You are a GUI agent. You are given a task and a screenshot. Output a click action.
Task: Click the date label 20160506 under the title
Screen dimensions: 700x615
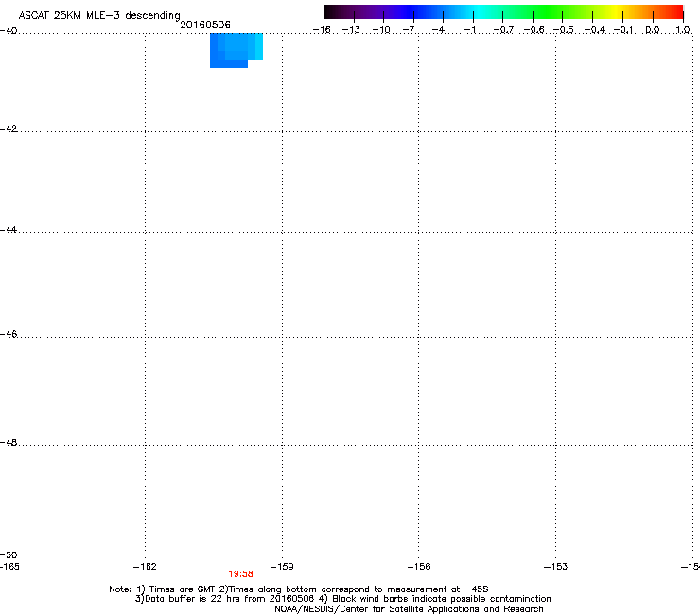coord(205,25)
